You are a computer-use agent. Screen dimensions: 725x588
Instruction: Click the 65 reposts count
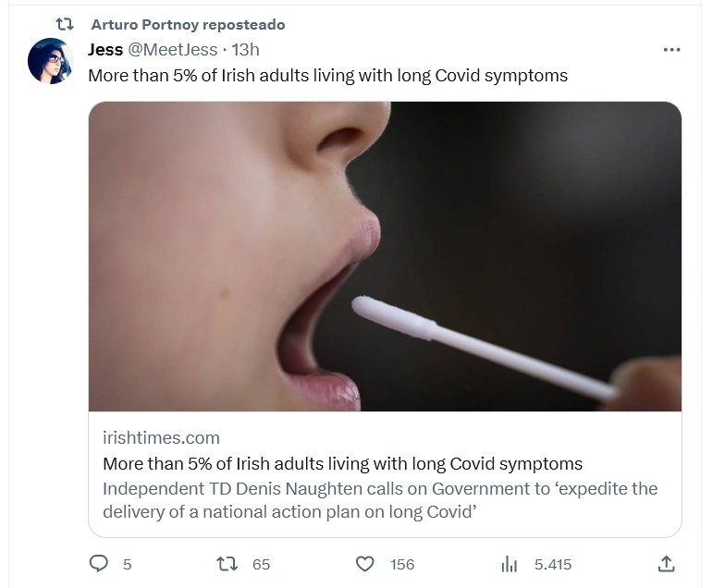(262, 564)
